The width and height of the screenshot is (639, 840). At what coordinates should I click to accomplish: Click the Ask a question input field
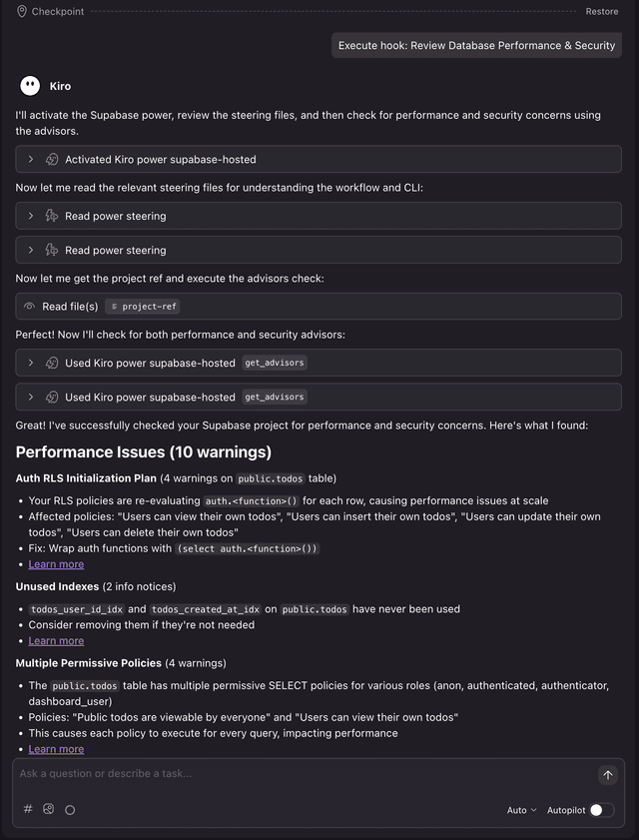(x=300, y=773)
